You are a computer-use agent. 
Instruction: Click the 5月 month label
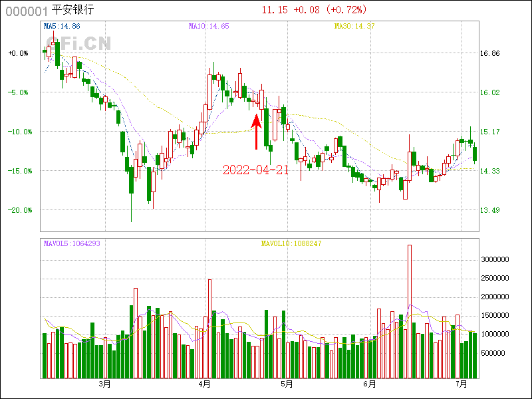(x=287, y=384)
